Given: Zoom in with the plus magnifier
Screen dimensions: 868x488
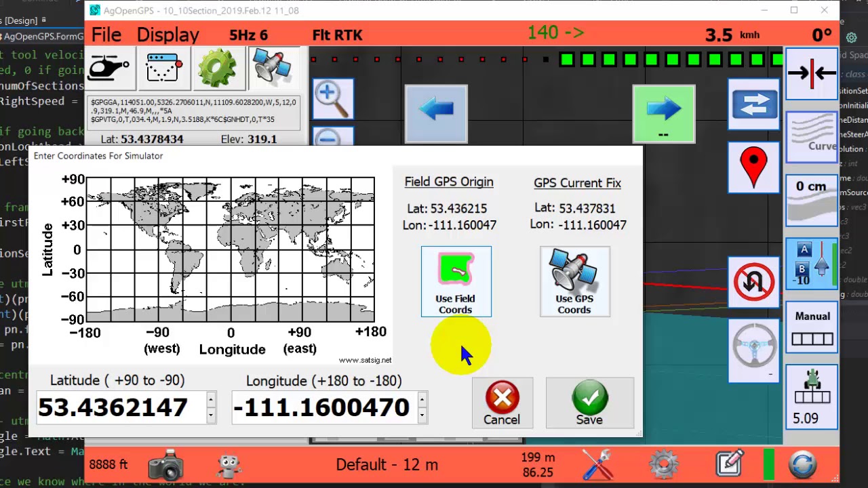Looking at the screenshot, I should pyautogui.click(x=332, y=99).
